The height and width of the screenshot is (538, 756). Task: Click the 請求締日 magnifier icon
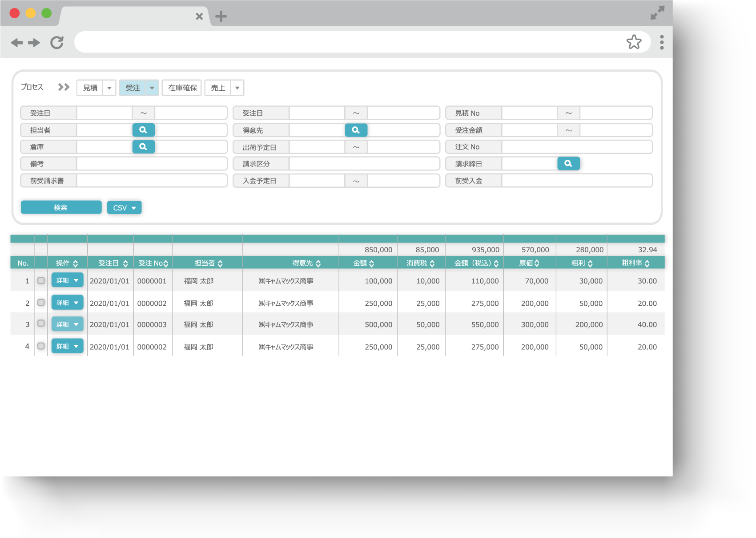568,164
